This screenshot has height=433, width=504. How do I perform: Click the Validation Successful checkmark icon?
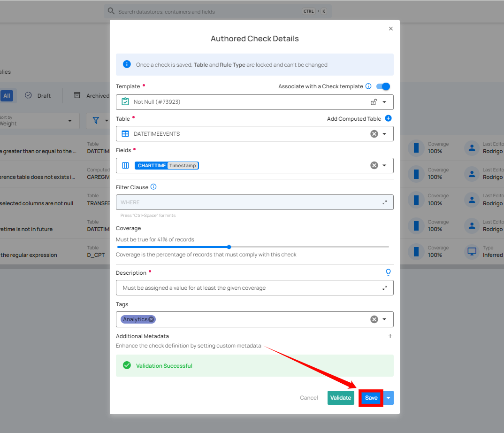pos(127,365)
